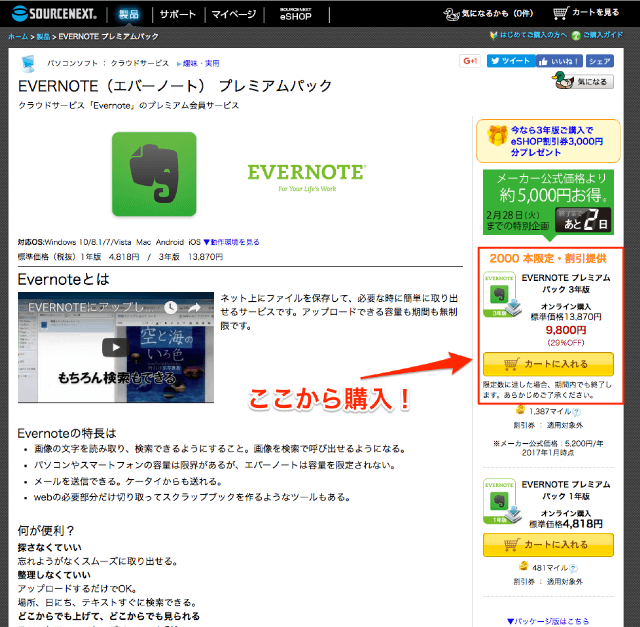Click the coin icon beside 1,387マイル
640x627 pixels.
[520, 410]
